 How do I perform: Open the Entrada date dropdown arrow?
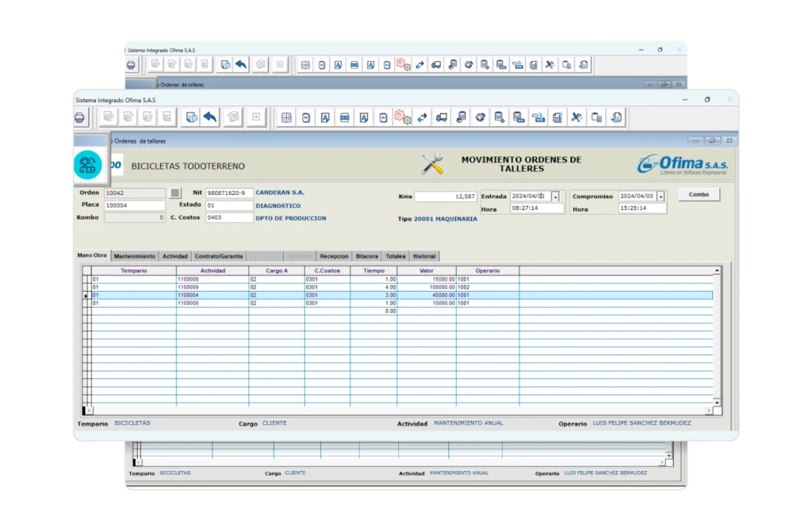click(x=555, y=197)
